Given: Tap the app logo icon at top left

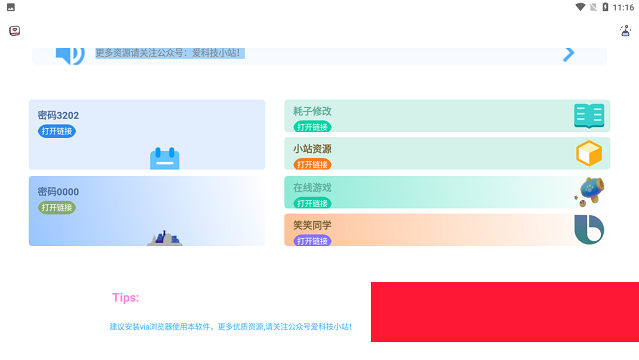Looking at the screenshot, I should (x=15, y=31).
